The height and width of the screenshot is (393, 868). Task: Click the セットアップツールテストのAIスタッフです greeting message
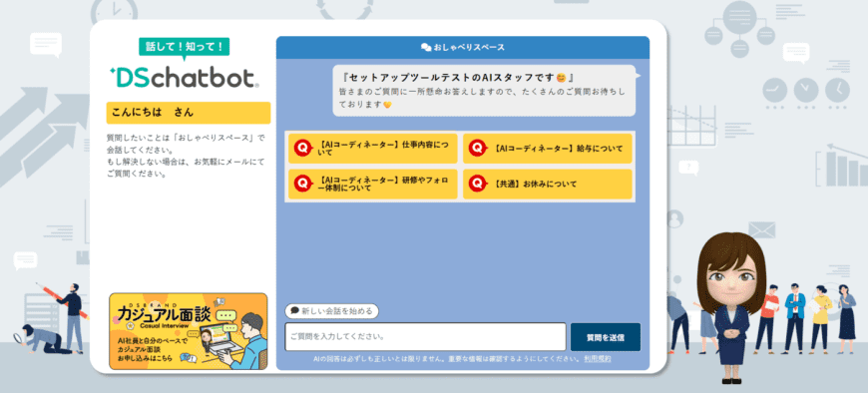(484, 91)
